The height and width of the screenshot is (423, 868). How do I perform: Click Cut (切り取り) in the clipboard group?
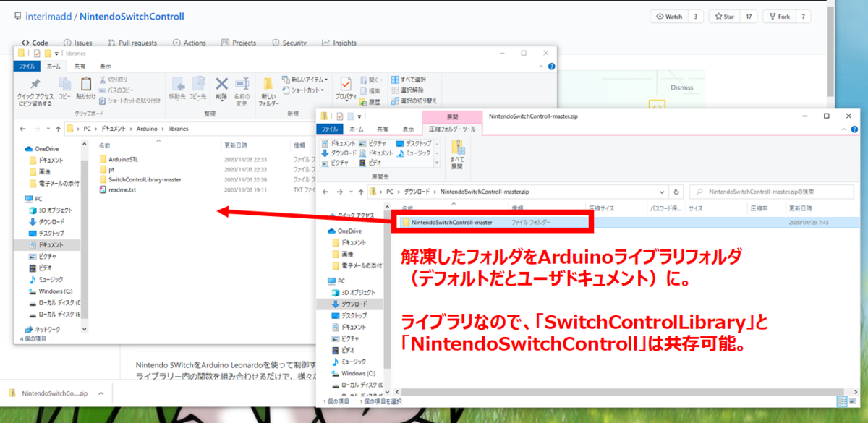coord(114,80)
